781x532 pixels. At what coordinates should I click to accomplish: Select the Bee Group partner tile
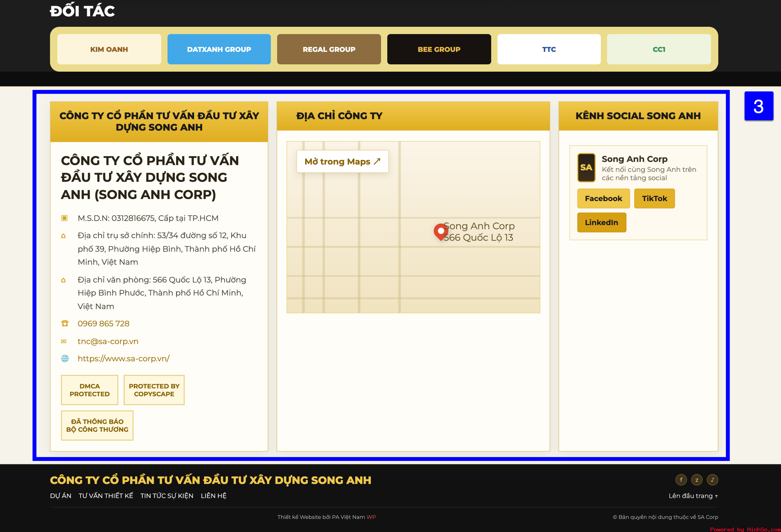[x=439, y=49]
